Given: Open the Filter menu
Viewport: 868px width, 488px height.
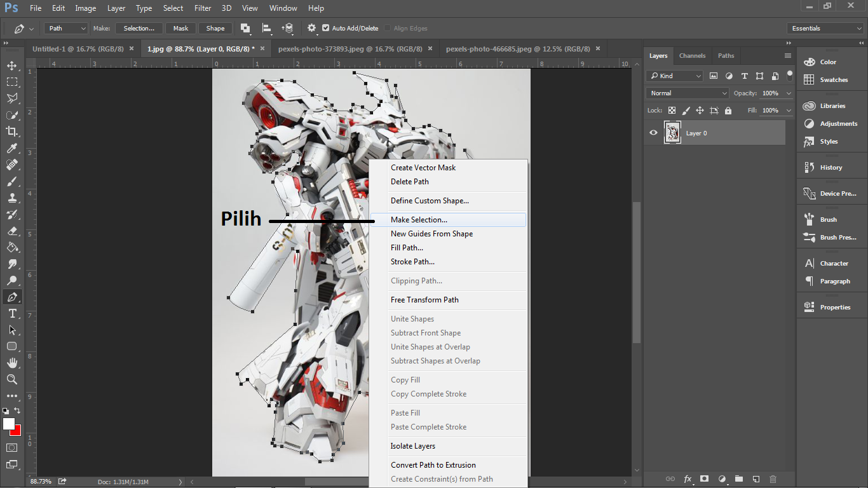Looking at the screenshot, I should [x=203, y=8].
